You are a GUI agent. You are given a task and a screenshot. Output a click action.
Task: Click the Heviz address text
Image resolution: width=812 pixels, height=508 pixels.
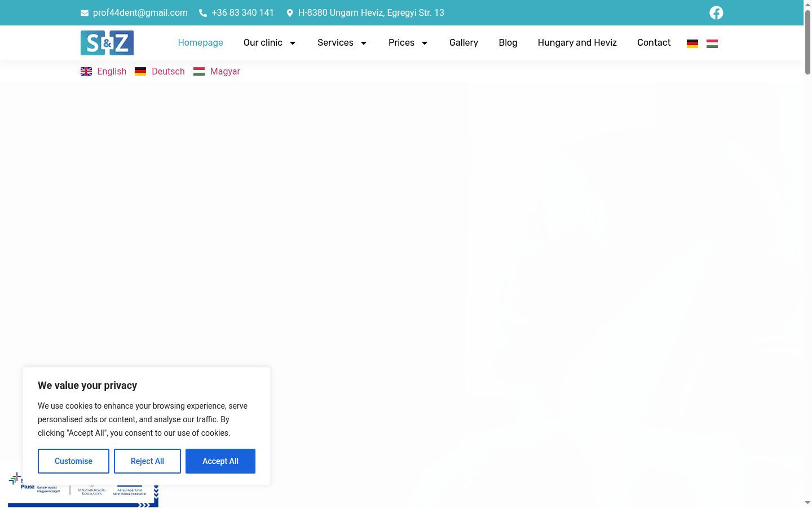point(371,13)
